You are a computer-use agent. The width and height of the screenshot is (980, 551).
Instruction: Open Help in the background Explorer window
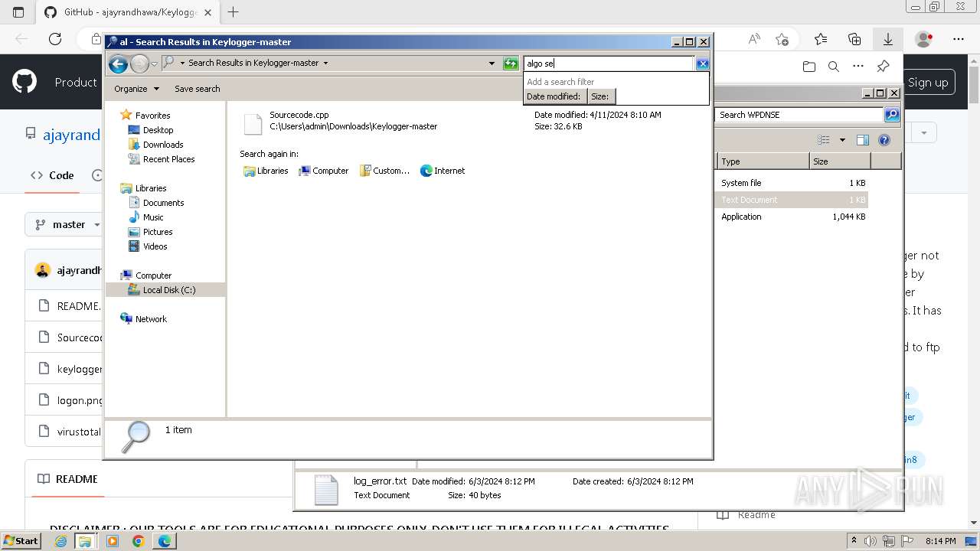coord(884,140)
